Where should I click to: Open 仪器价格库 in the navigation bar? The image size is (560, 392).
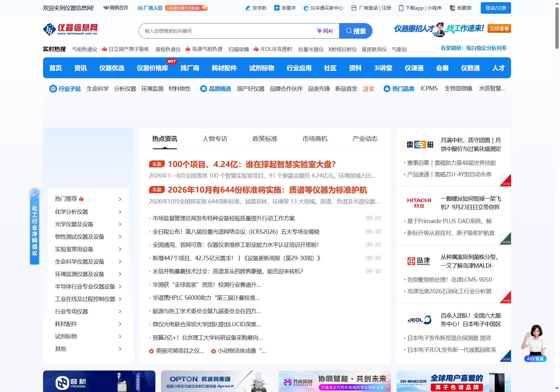click(152, 68)
